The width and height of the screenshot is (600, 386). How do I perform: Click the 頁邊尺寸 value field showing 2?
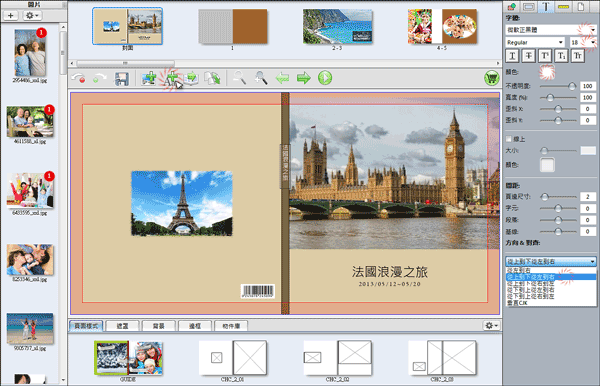click(588, 197)
